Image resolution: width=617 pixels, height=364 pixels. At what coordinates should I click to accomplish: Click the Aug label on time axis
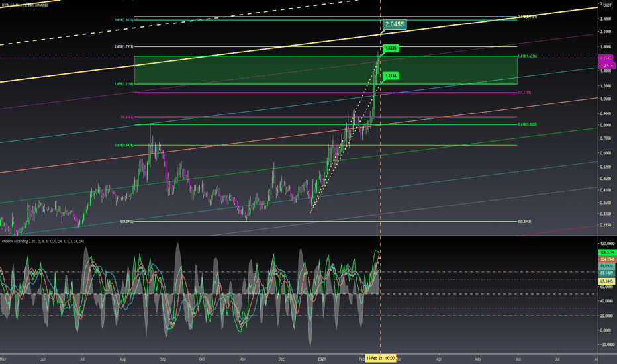point(122,359)
